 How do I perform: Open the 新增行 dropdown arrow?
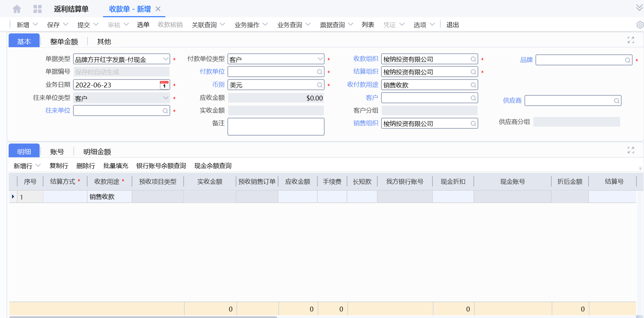(38, 166)
